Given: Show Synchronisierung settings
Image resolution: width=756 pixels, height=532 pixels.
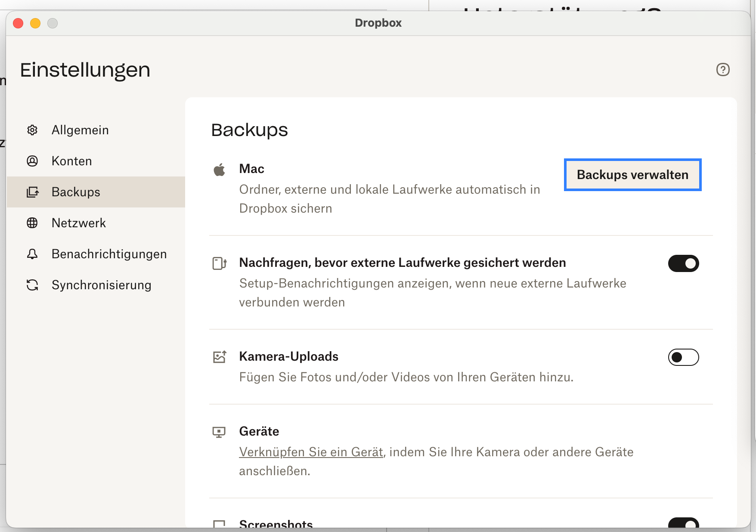Looking at the screenshot, I should (96, 285).
